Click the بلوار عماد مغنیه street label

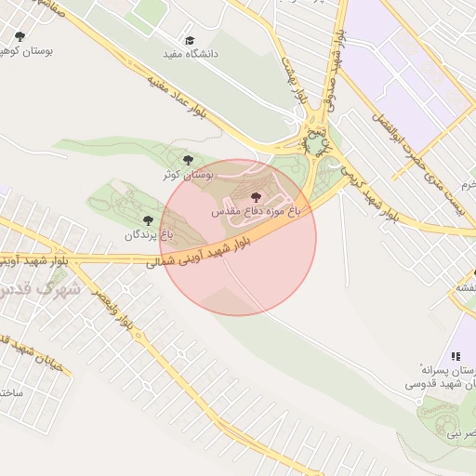(177, 97)
